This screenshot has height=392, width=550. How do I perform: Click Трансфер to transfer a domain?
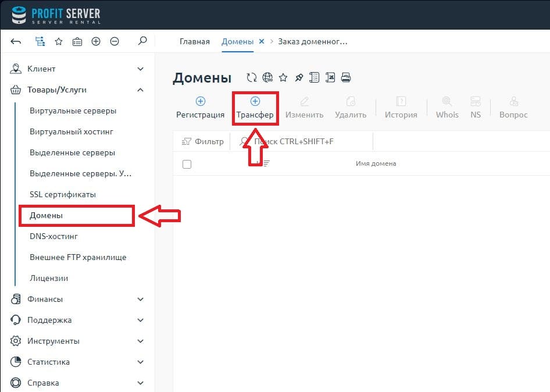click(255, 108)
